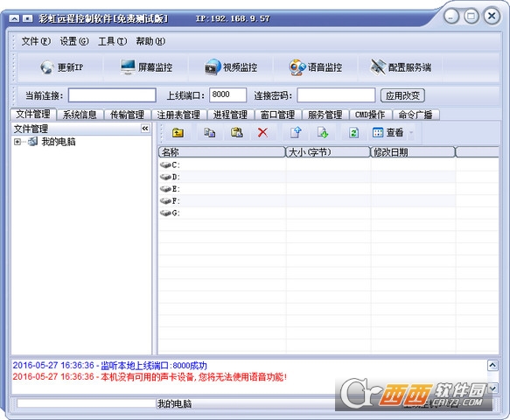Switch to the 传输管理 tab
This screenshot has width=510, height=420.
127,115
